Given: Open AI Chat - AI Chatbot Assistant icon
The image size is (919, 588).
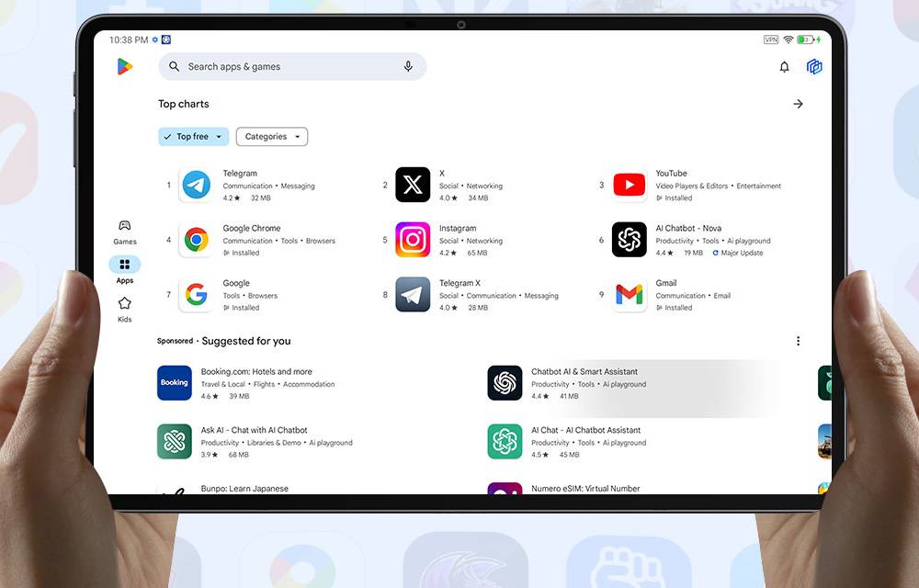Looking at the screenshot, I should tap(505, 442).
